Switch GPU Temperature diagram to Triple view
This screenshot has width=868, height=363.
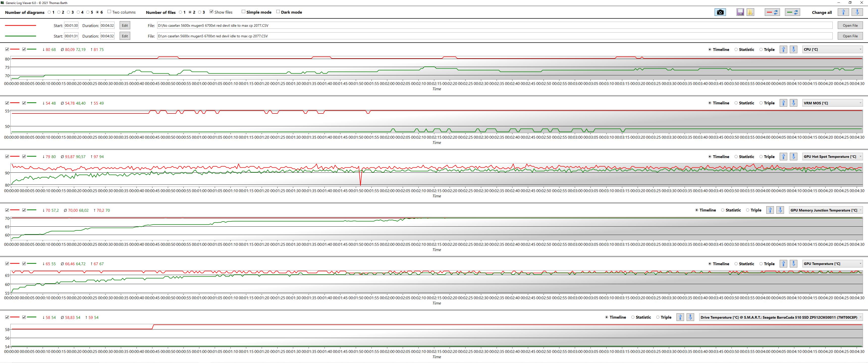pyautogui.click(x=761, y=264)
